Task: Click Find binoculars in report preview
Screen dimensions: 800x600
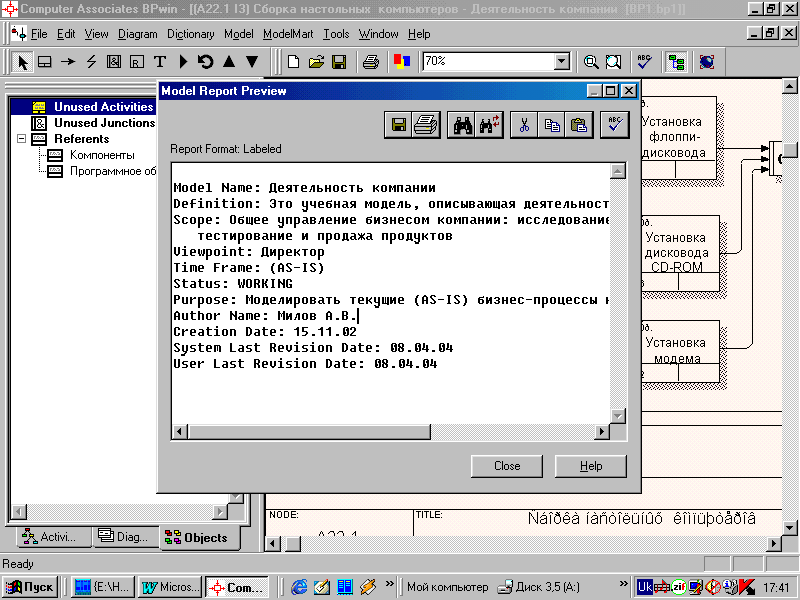Action: point(462,125)
